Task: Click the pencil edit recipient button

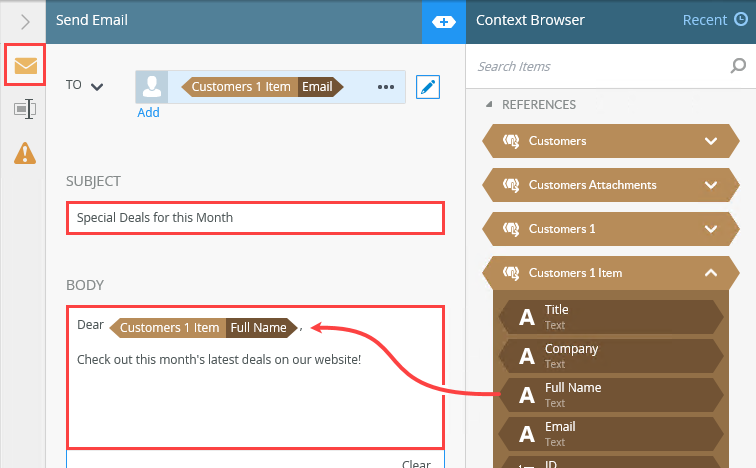Action: (x=428, y=87)
